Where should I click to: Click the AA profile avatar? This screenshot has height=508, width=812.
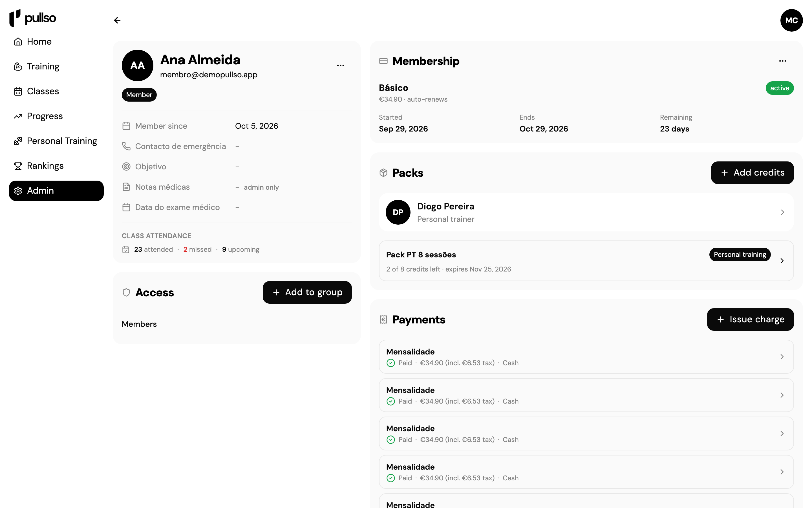tap(138, 65)
